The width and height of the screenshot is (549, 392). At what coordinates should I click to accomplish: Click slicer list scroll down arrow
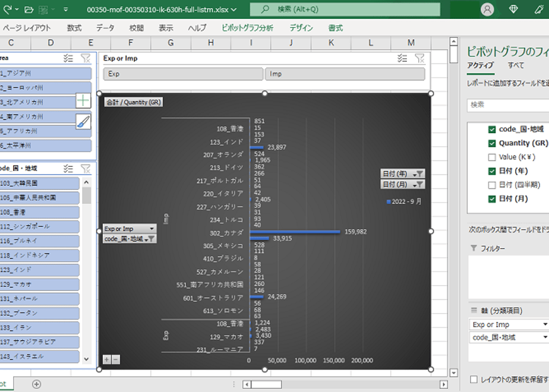pos(87,359)
